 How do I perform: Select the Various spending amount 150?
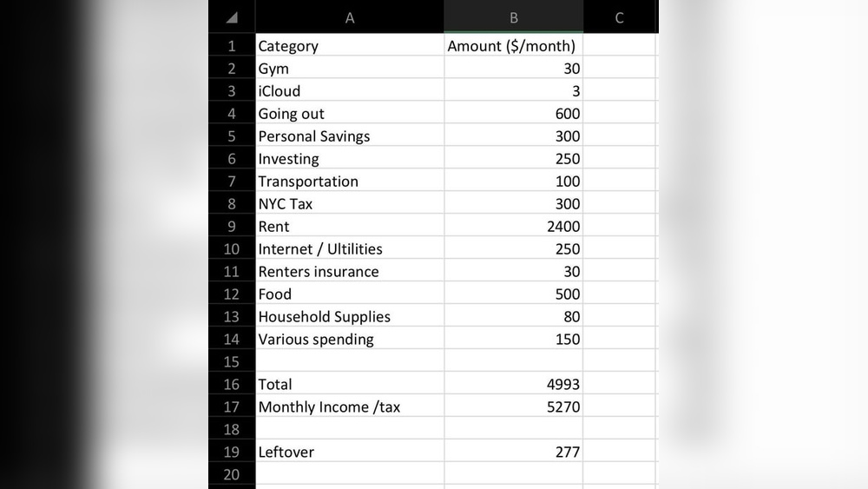pos(513,340)
